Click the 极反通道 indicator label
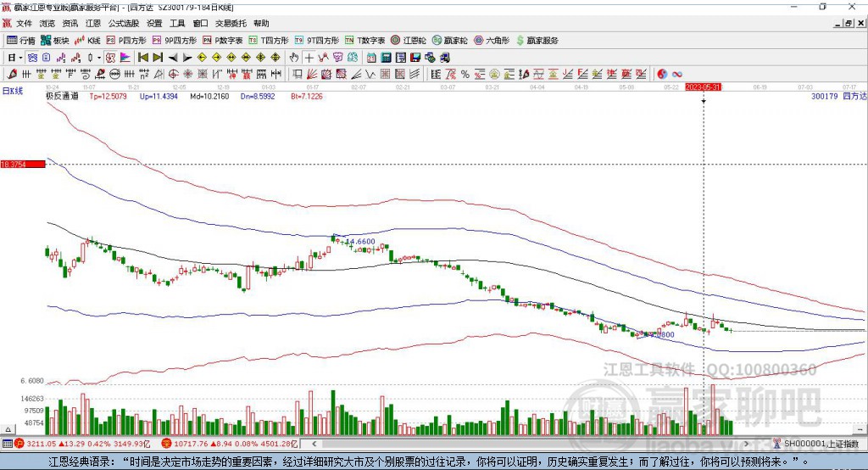Screen dimensions: 868x470 (x=62, y=97)
